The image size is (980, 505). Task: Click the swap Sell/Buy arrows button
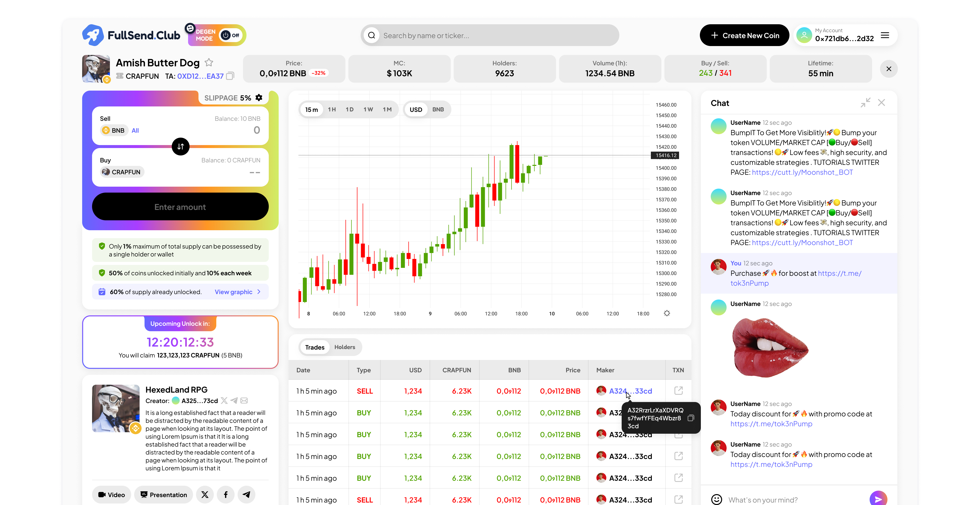pyautogui.click(x=180, y=147)
